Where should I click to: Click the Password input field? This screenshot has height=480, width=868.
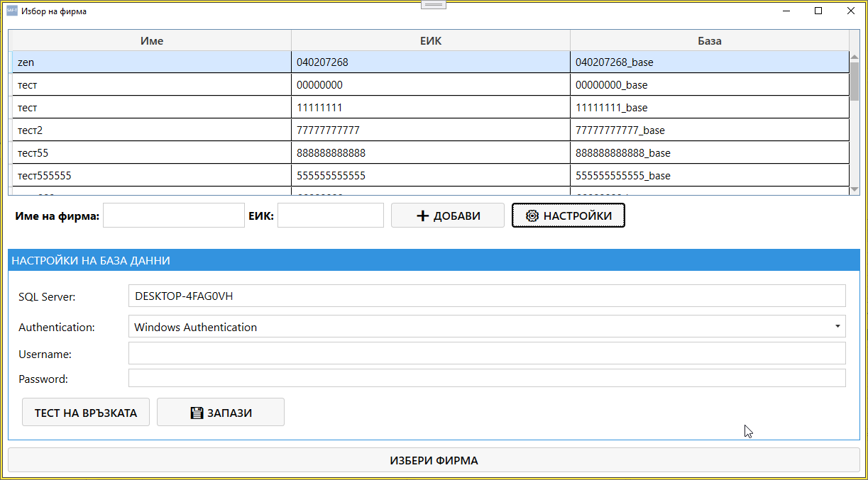coord(487,378)
